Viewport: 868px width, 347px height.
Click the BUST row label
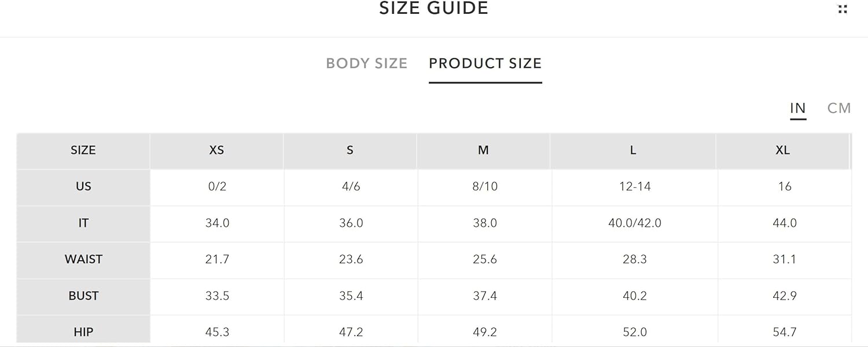point(83,296)
